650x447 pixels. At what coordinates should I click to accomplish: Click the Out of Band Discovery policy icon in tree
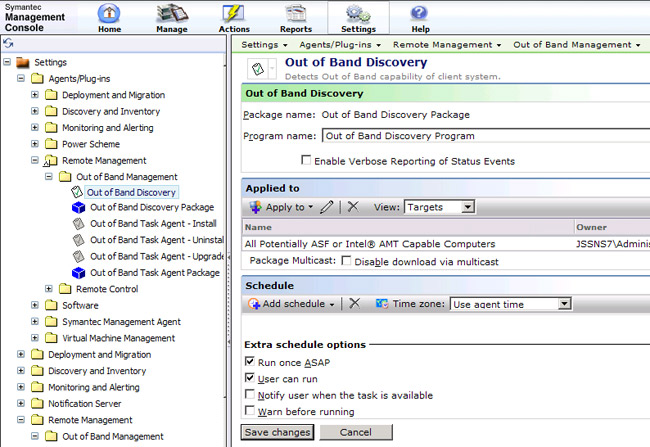[77, 192]
